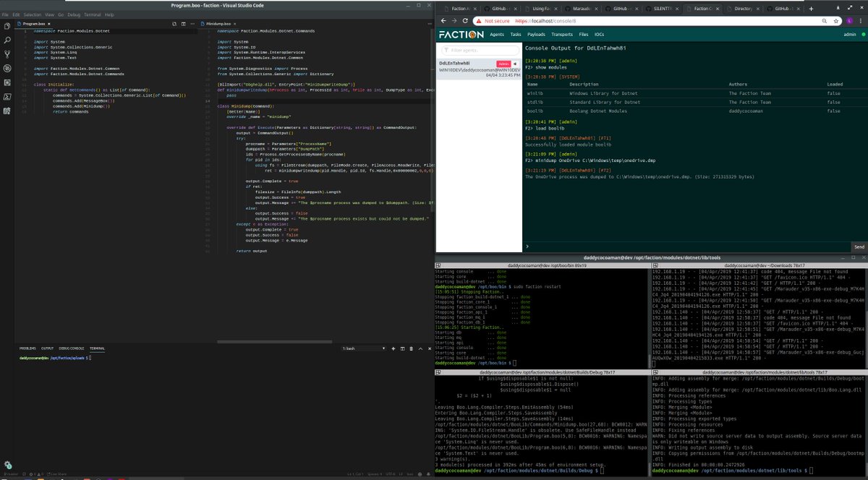Open the Agents page in Faction nav
The image size is (868, 480).
click(x=497, y=34)
